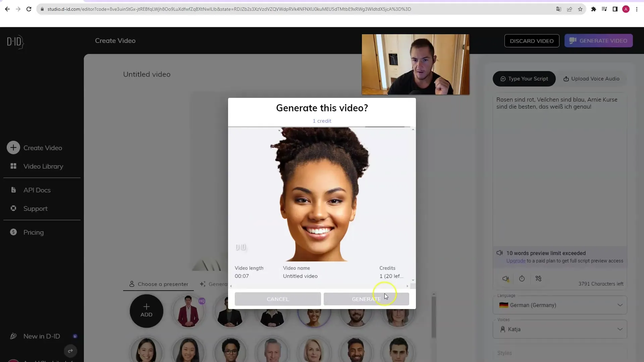Click the volume/speaker icon in script panel
The image size is (644, 362).
505,279
